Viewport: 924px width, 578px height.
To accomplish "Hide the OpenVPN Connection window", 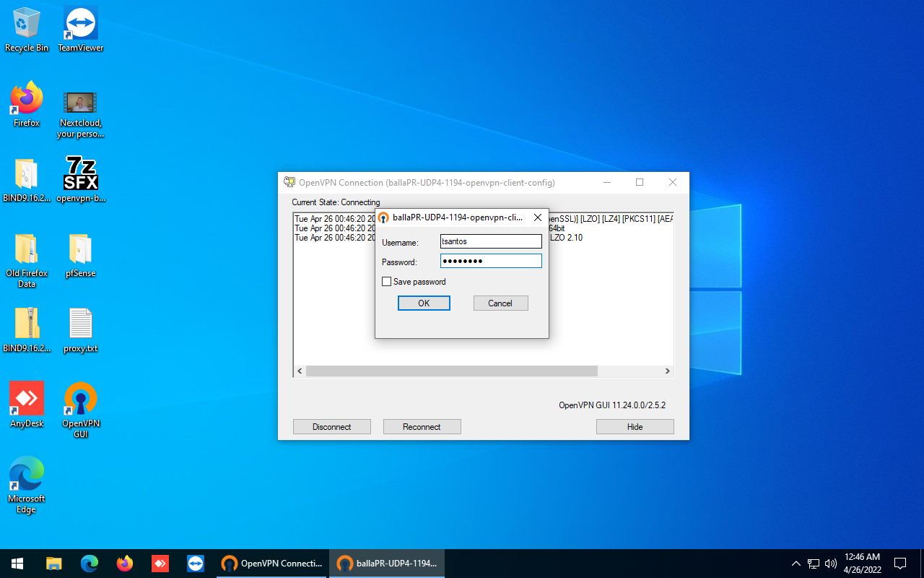I will (x=635, y=426).
